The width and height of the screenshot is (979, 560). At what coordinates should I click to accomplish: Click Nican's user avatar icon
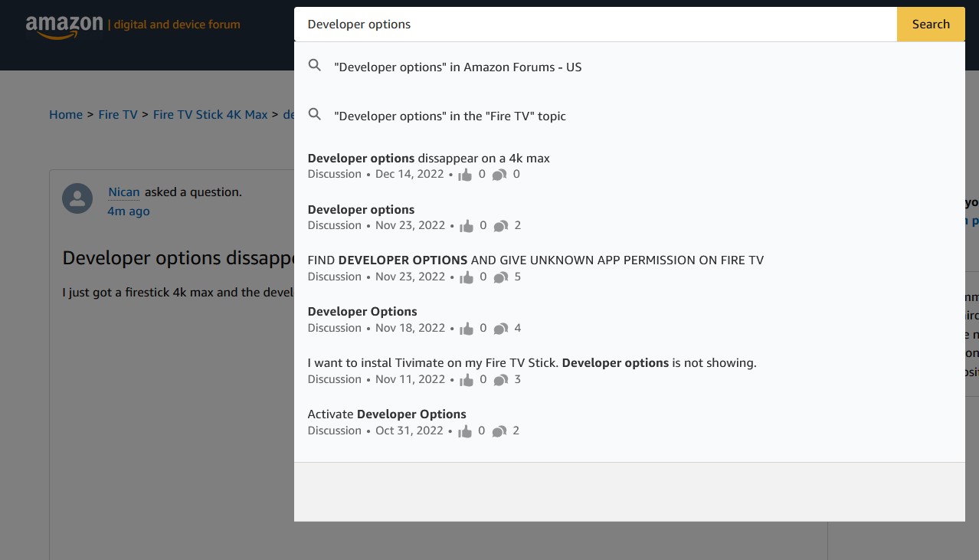tap(77, 199)
